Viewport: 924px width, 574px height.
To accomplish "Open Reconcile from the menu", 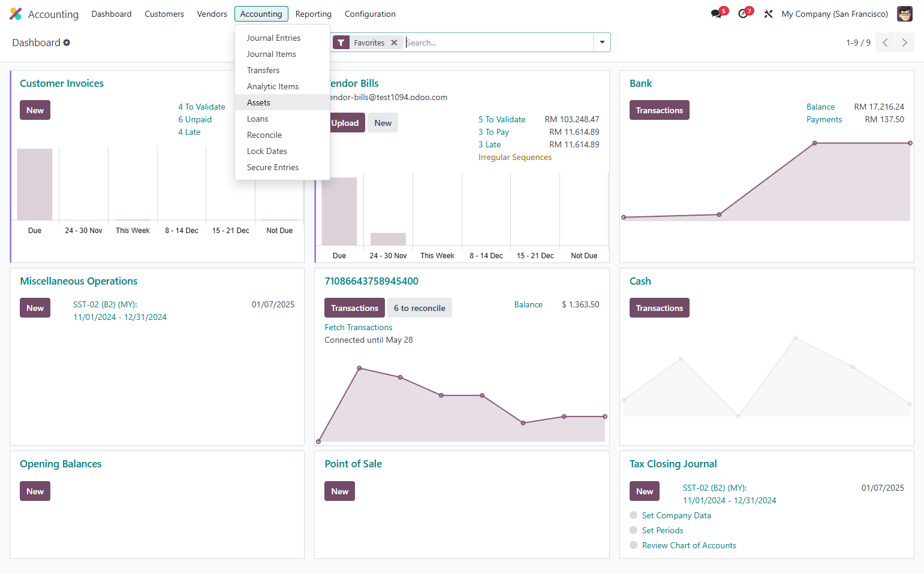I will click(x=282, y=135).
